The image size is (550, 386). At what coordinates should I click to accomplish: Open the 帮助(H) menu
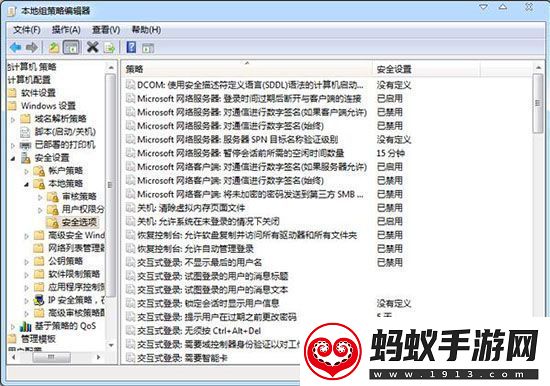(146, 30)
